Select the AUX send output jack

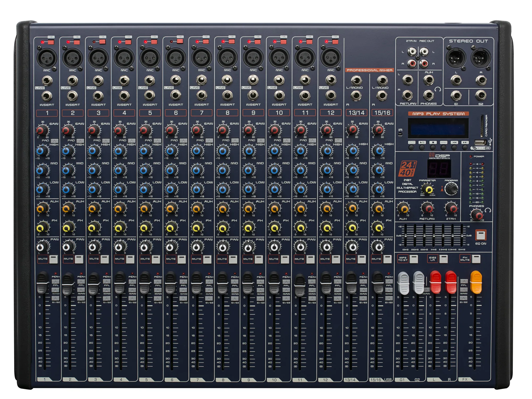point(428,80)
